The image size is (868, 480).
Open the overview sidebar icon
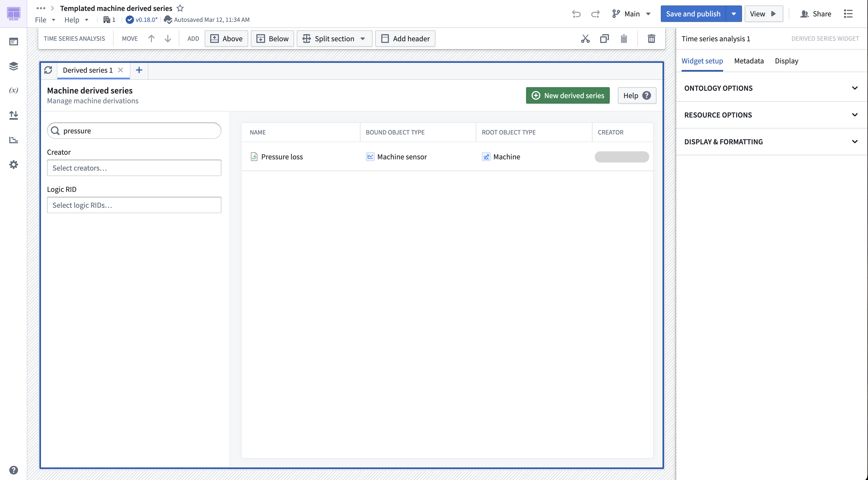pyautogui.click(x=13, y=42)
